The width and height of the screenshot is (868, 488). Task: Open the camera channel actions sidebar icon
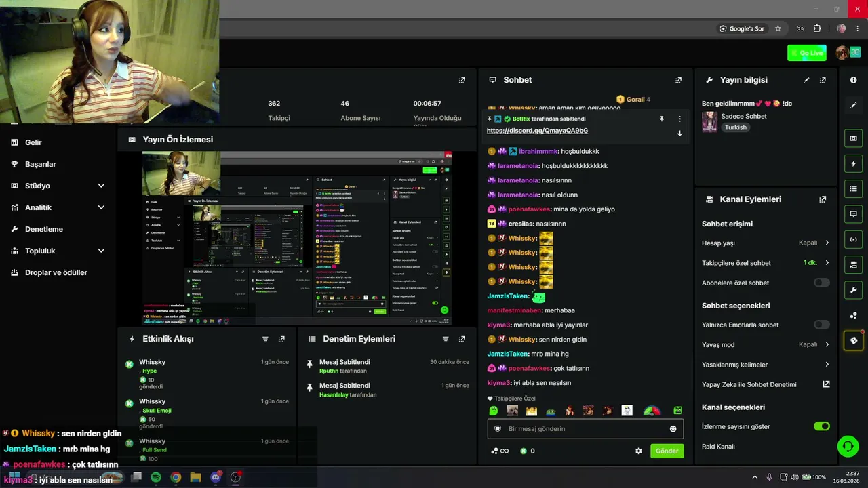pos(853,264)
